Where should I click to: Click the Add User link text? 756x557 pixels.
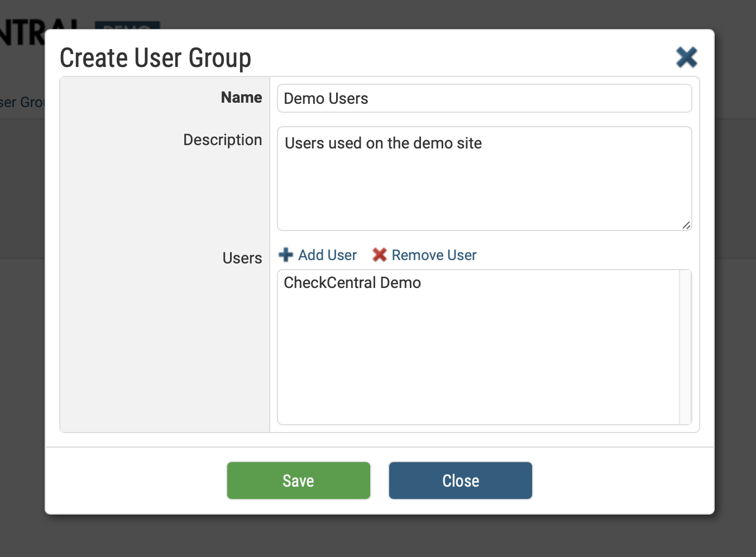tap(327, 255)
